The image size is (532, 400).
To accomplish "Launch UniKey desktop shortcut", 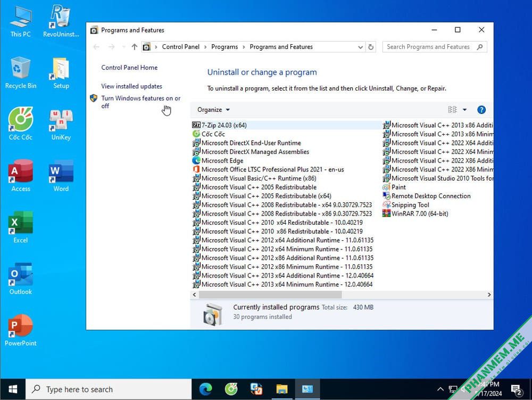I will (61, 124).
